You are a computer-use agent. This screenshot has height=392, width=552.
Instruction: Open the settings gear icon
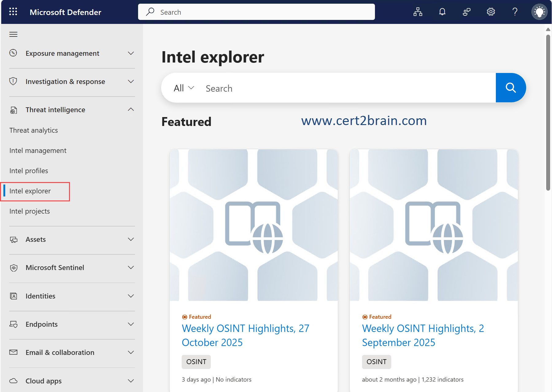tap(491, 12)
